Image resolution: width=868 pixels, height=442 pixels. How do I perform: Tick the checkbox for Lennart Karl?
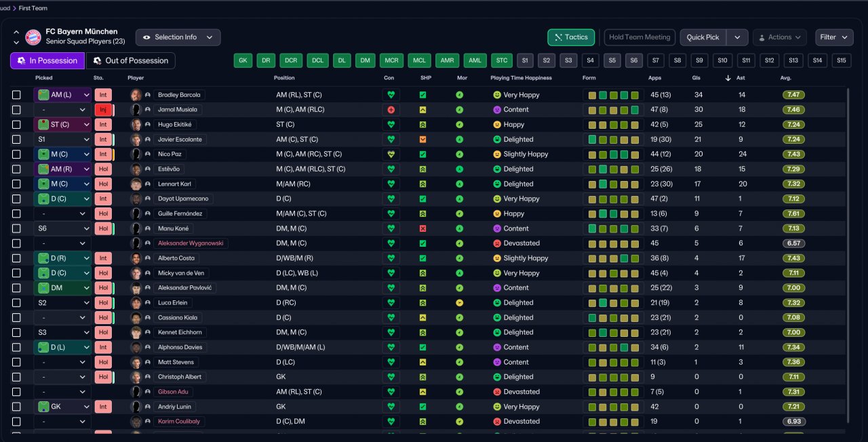tap(16, 184)
